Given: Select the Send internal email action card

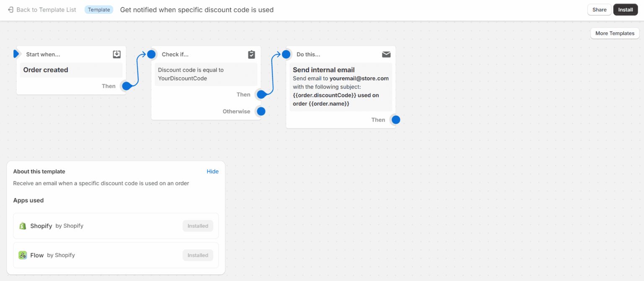Looking at the screenshot, I should coord(341,86).
